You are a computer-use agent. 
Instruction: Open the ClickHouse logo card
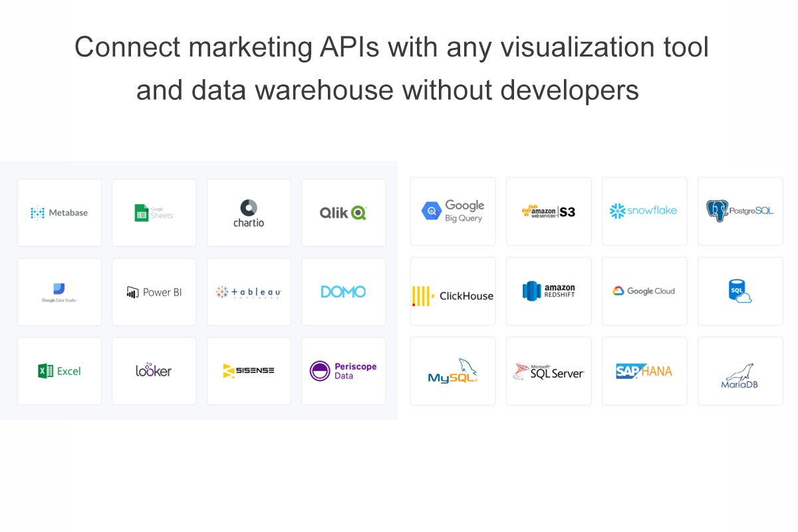click(x=453, y=291)
